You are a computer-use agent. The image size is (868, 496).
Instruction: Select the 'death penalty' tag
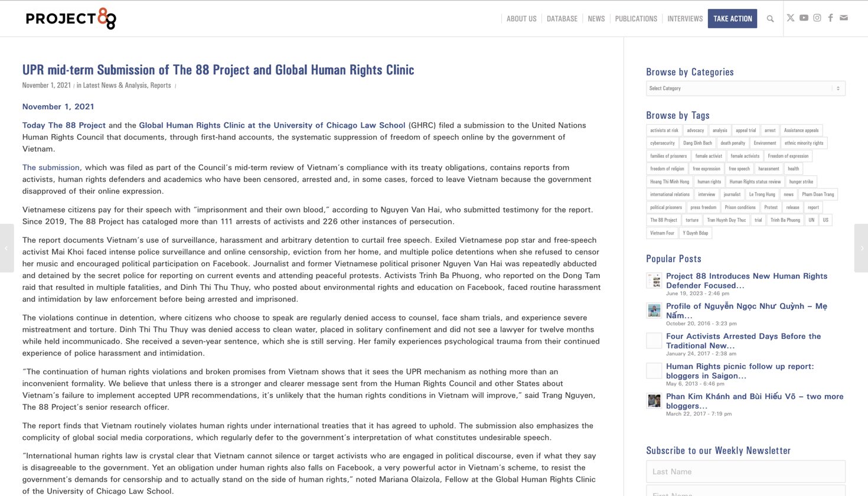tap(732, 143)
